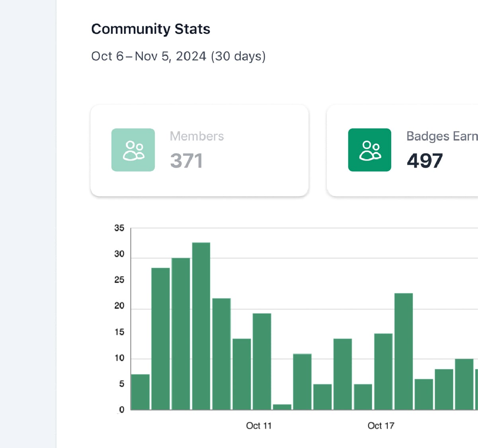Image resolution: width=478 pixels, height=448 pixels.
Task: Click the shortest bar near value 1
Action: 282,407
